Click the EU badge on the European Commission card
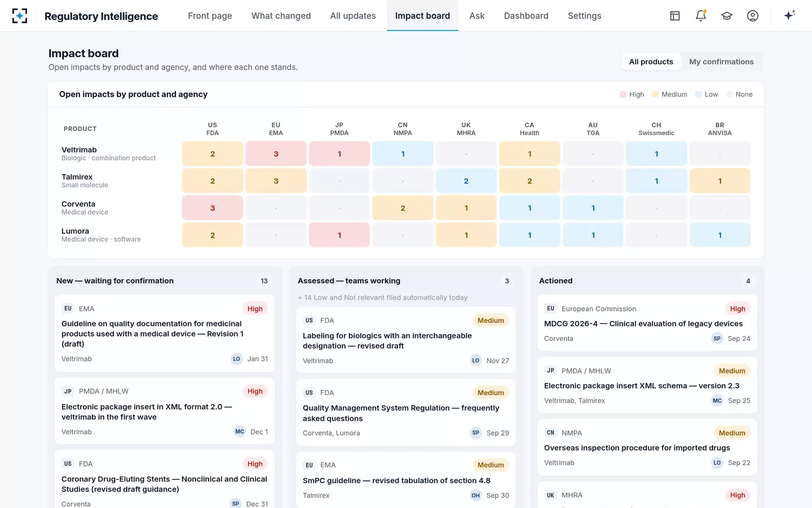812x508 pixels. [x=551, y=309]
